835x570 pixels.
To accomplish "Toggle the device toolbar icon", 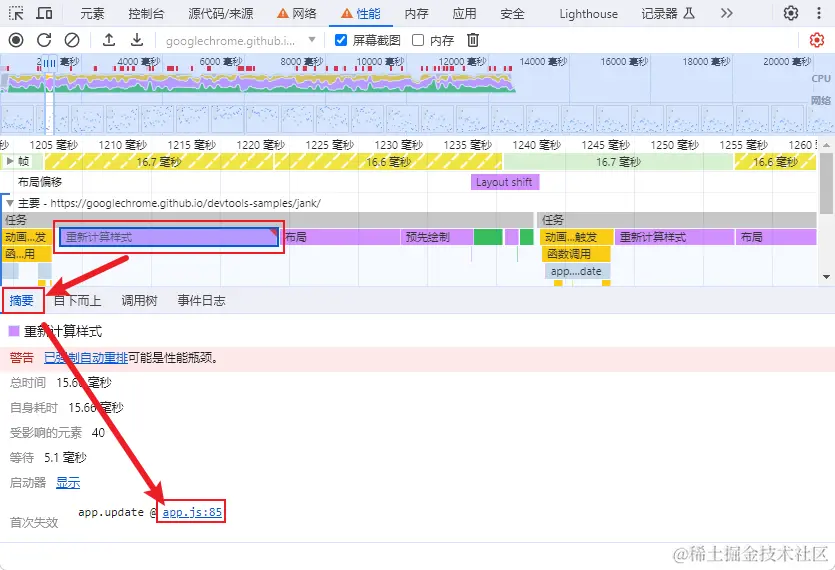I will coord(44,13).
